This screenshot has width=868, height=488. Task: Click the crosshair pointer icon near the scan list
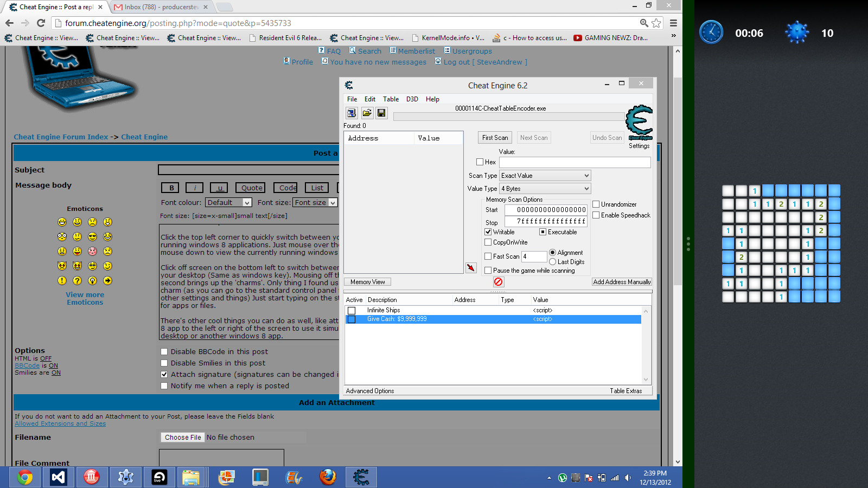[x=471, y=267]
